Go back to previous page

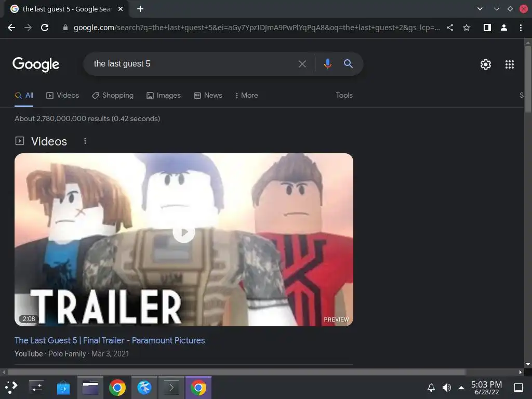11,28
